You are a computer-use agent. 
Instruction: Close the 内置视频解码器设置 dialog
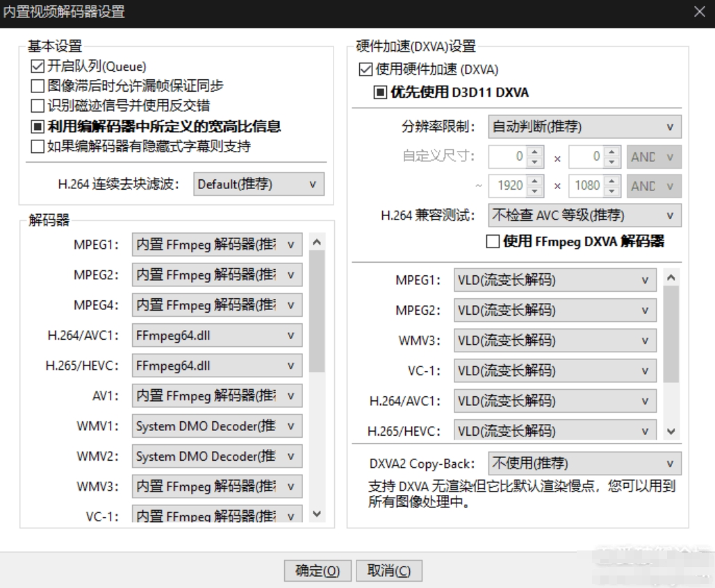tap(700, 12)
